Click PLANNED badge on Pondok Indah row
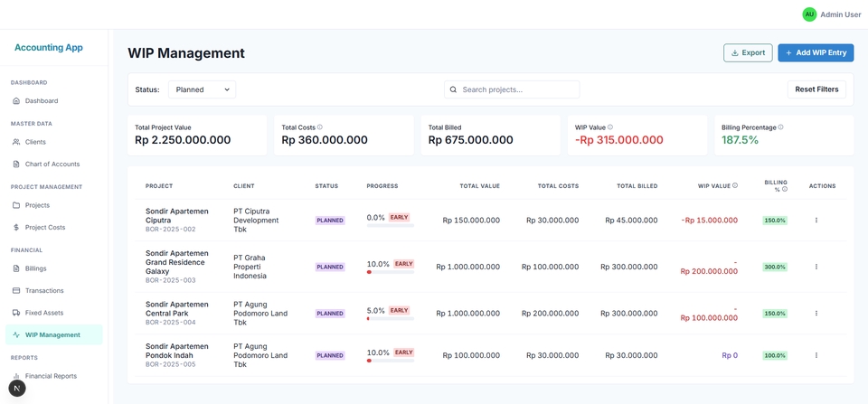The image size is (868, 404). 330,355
